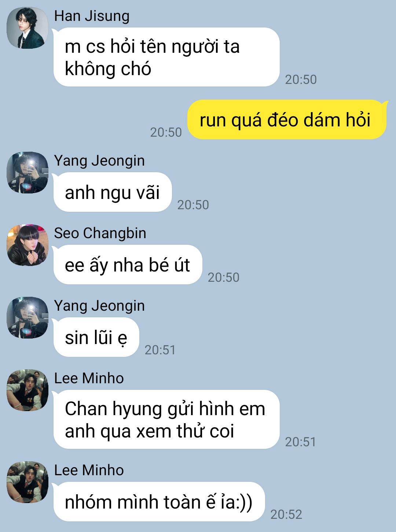Open Han Jisung's profile avatar
This screenshot has height=532, width=396.
click(x=27, y=28)
